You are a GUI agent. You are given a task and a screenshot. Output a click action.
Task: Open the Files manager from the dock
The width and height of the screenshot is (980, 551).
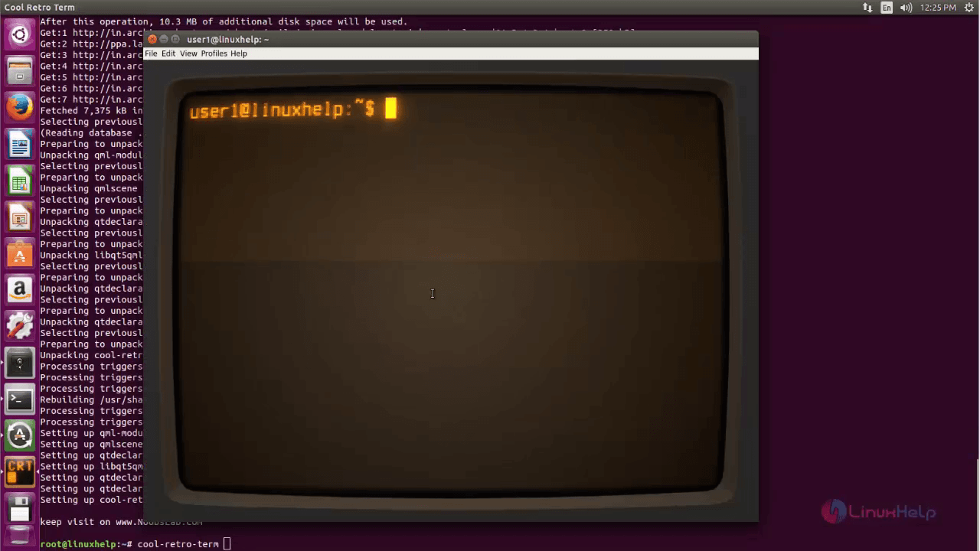point(19,71)
